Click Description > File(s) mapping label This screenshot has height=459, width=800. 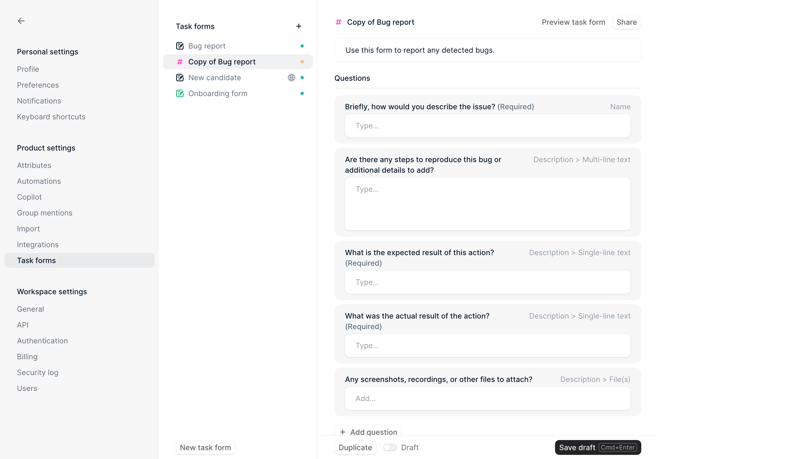click(595, 379)
